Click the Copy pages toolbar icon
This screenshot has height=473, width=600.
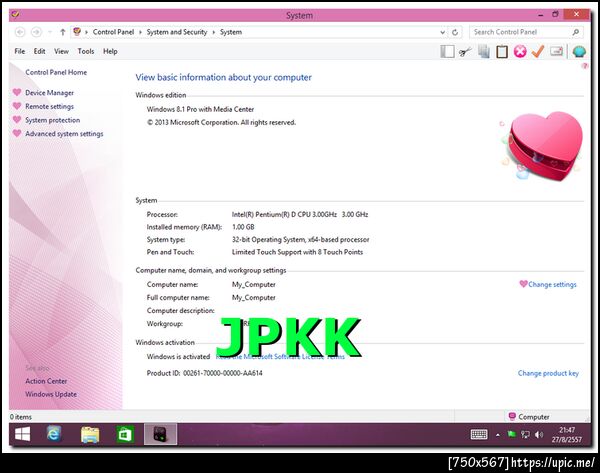(x=484, y=52)
